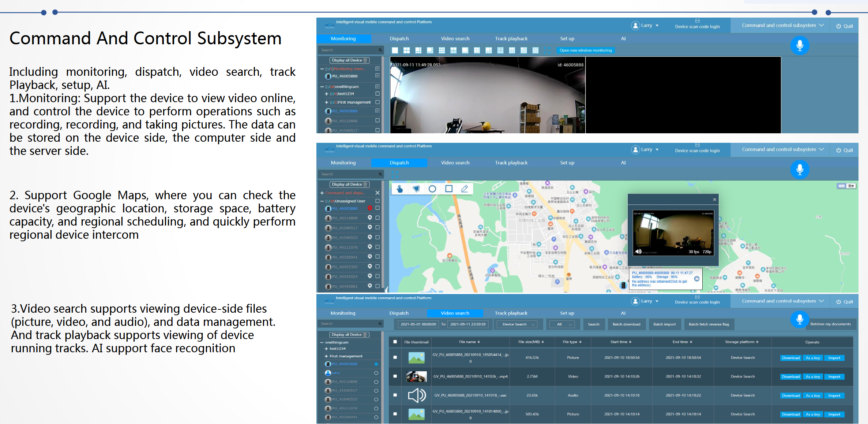Expand the test1234 group in Monitoring tree

click(326, 94)
